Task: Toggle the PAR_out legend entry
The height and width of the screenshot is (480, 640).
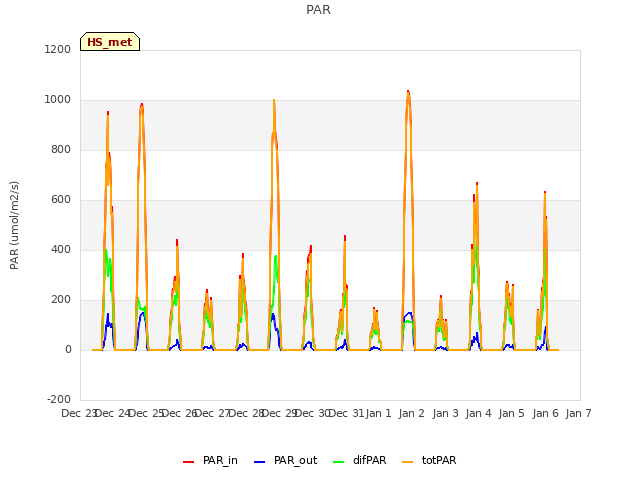Action: coord(286,460)
